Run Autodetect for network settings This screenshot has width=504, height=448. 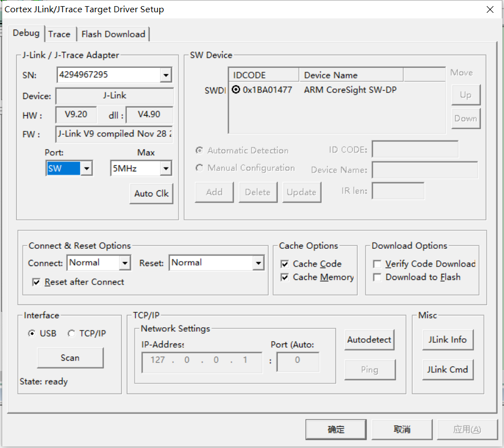point(369,339)
